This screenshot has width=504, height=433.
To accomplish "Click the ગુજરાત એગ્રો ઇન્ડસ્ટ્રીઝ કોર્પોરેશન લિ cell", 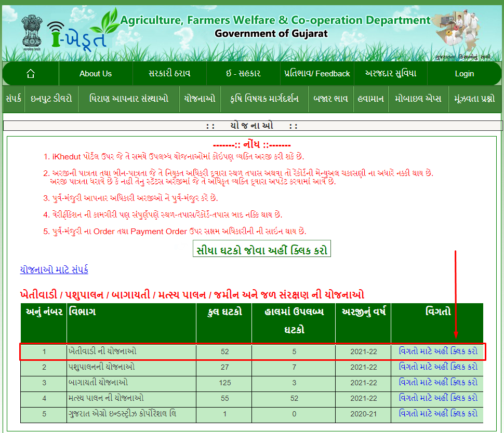I will tap(131, 414).
